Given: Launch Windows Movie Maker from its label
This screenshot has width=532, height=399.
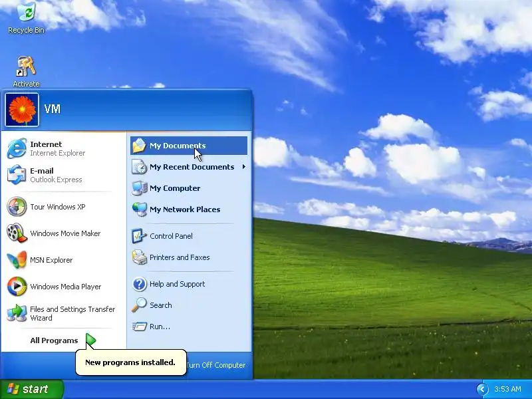Looking at the screenshot, I should click(65, 233).
